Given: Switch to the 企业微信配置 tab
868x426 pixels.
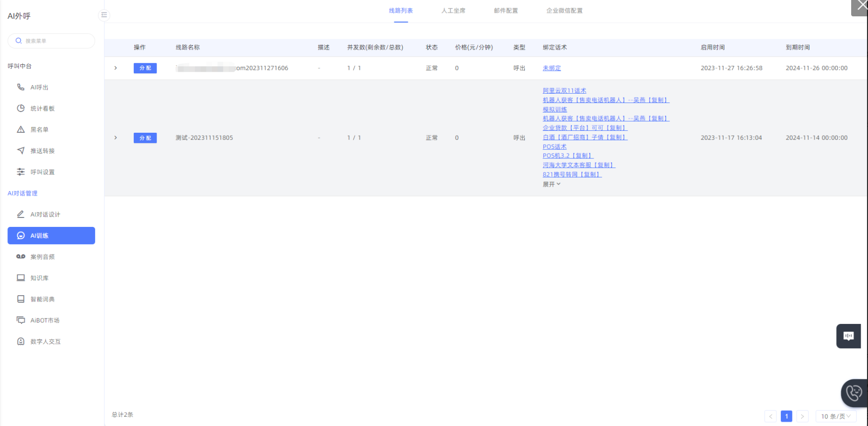Looking at the screenshot, I should click(x=564, y=10).
